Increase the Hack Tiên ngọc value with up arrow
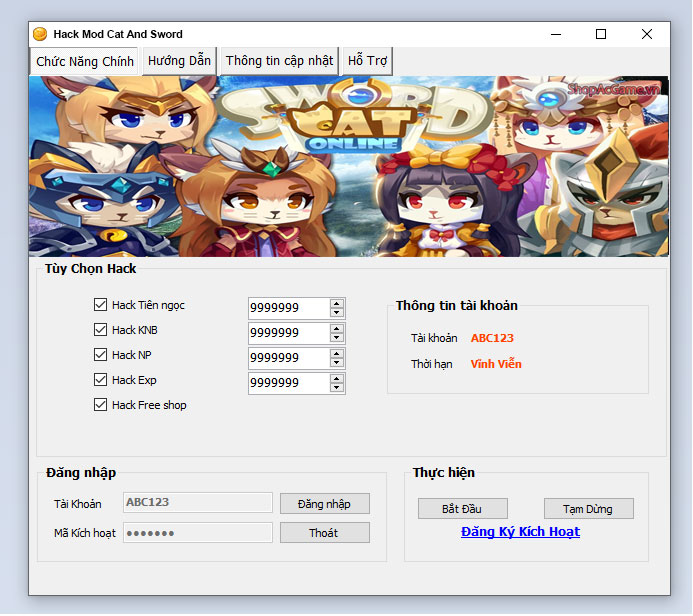Viewport: 693px width, 616px height. (337, 304)
